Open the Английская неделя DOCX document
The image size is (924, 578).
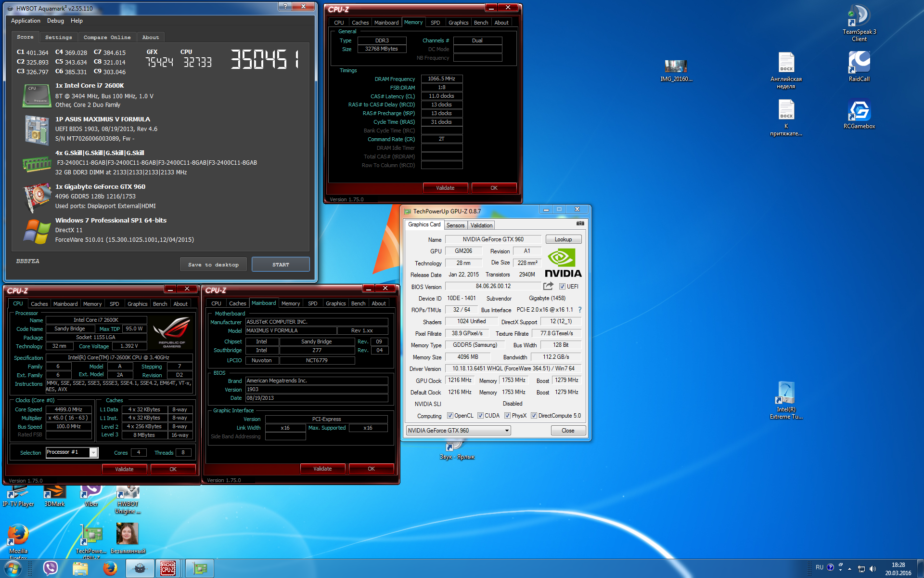click(786, 70)
